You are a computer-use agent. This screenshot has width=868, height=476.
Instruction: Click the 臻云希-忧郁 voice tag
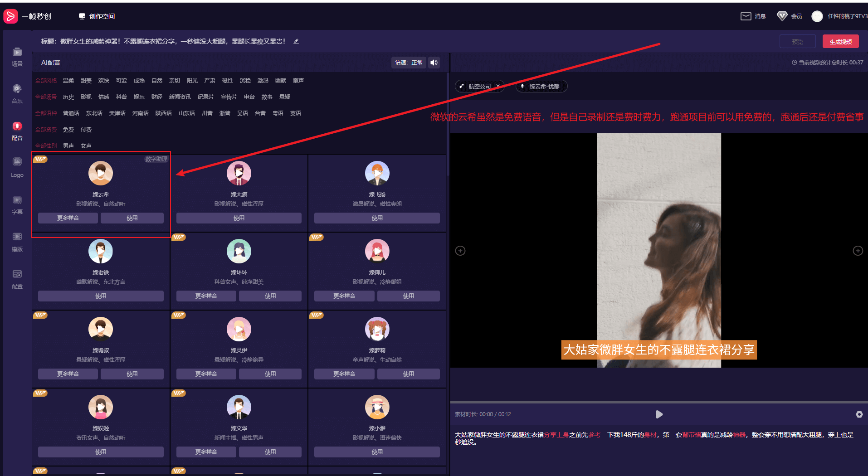coord(541,86)
